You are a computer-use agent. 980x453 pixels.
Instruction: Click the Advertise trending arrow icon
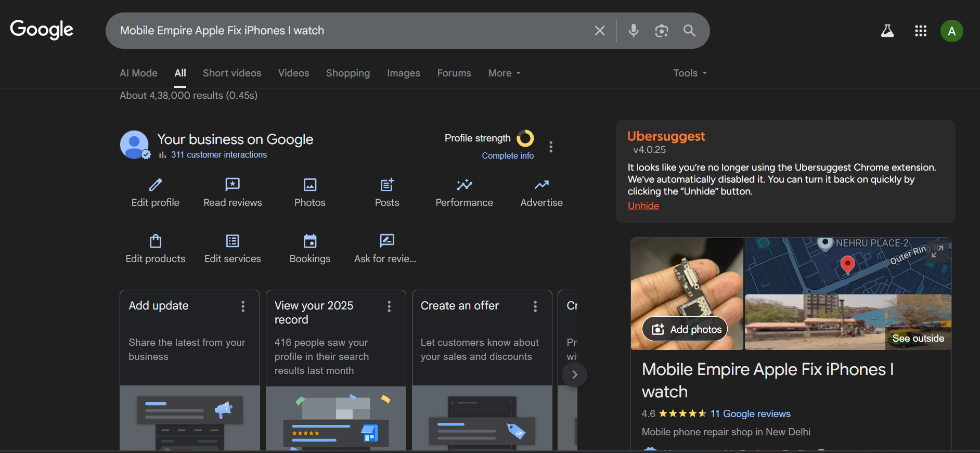[541, 185]
